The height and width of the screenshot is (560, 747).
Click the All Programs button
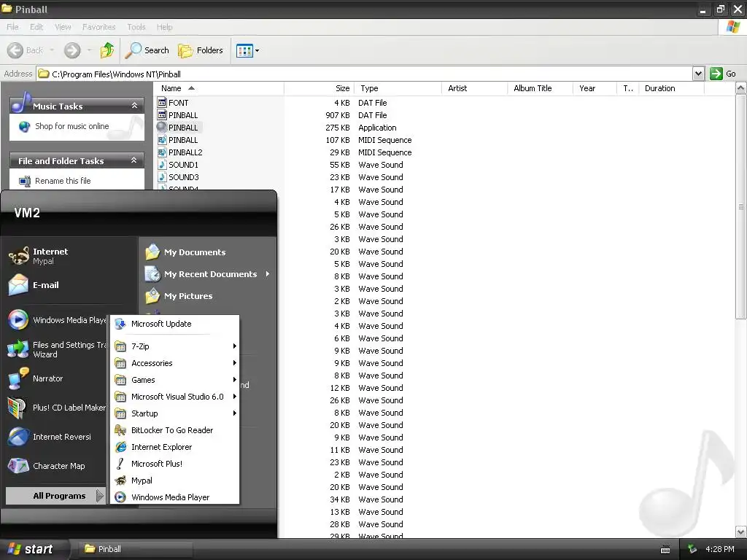[55, 496]
